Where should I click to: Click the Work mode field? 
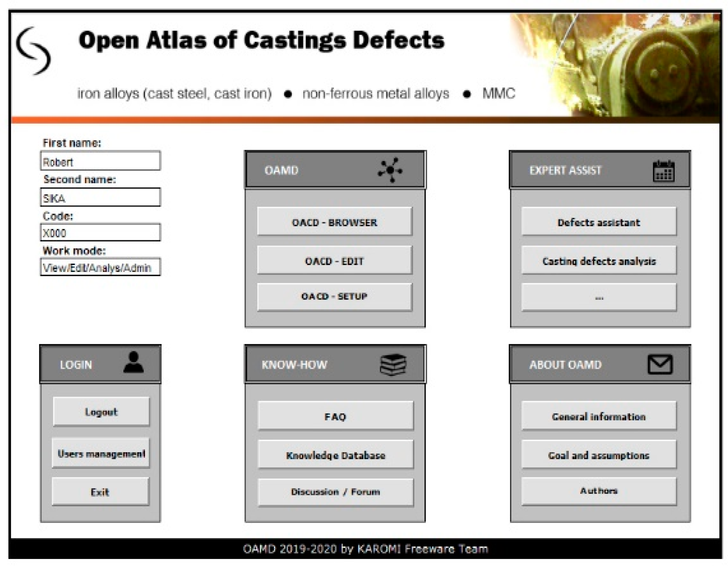tap(100, 267)
